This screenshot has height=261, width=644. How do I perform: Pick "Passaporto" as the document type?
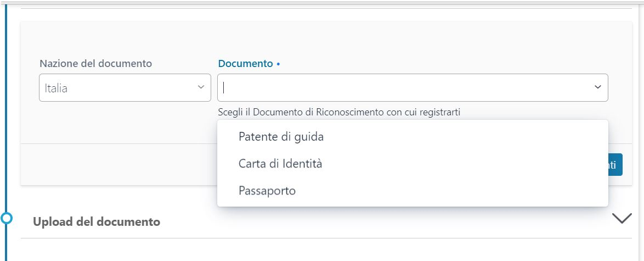click(x=267, y=191)
